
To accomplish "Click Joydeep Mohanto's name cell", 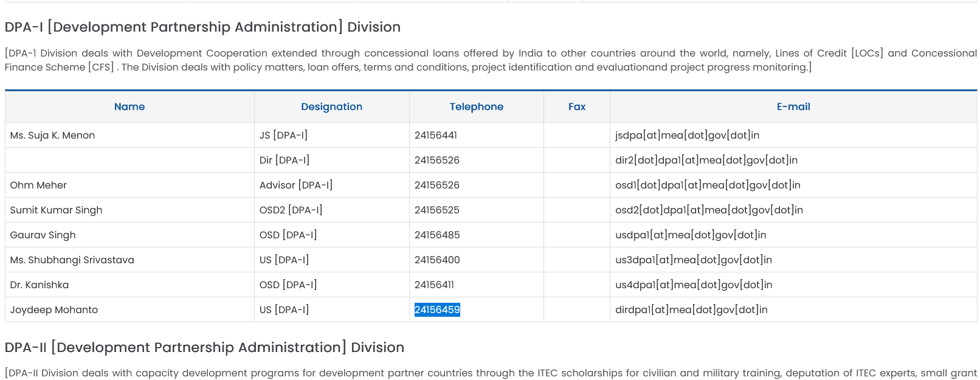I will pyautogui.click(x=54, y=310).
